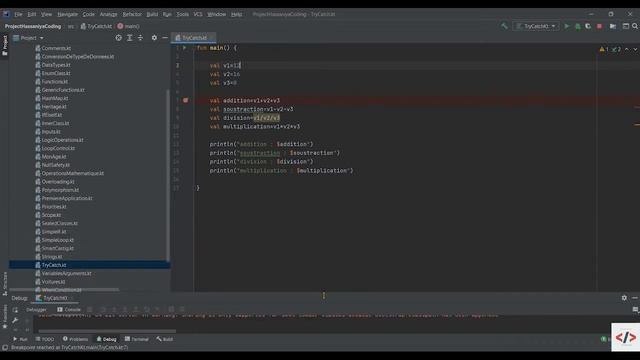The image size is (640, 360).
Task: Open the Code menu
Action: coord(89,14)
